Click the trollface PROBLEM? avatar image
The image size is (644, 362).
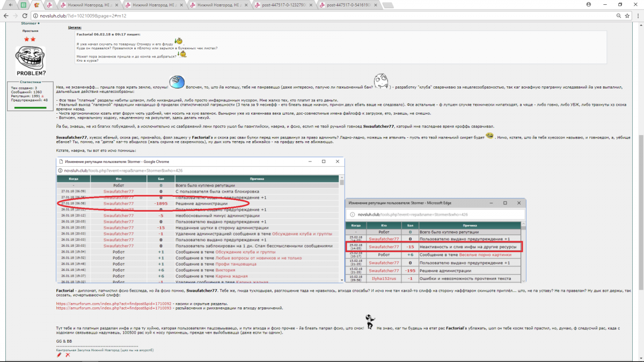pyautogui.click(x=31, y=60)
